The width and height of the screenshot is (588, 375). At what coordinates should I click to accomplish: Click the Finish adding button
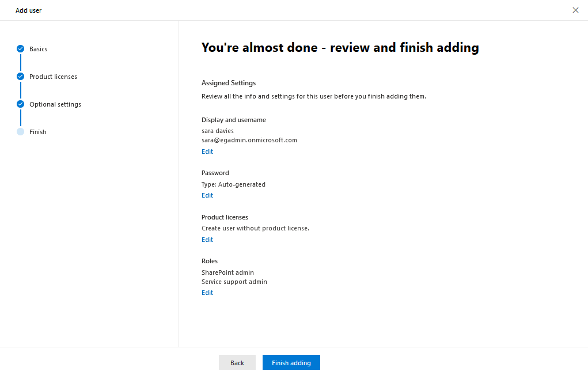coord(291,363)
